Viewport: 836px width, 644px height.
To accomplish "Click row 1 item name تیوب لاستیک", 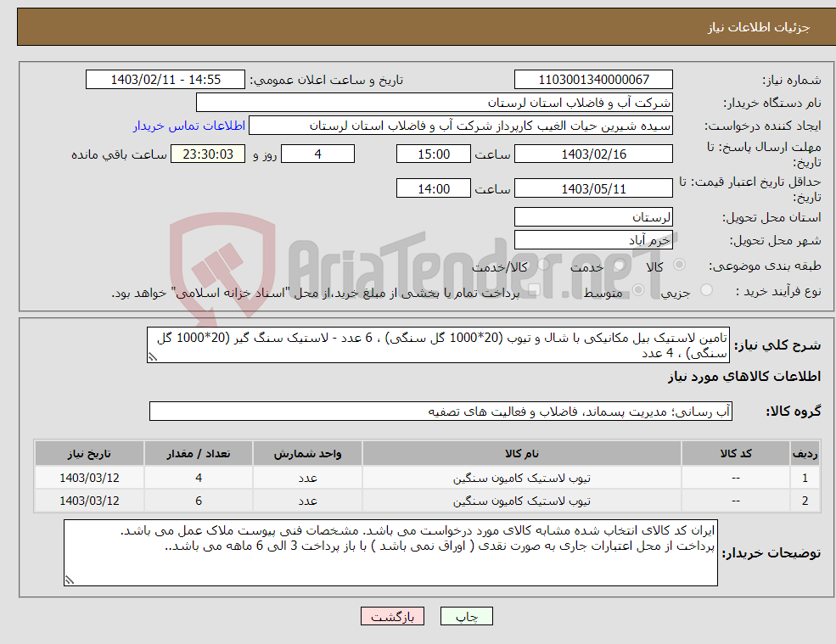I will point(522,479).
